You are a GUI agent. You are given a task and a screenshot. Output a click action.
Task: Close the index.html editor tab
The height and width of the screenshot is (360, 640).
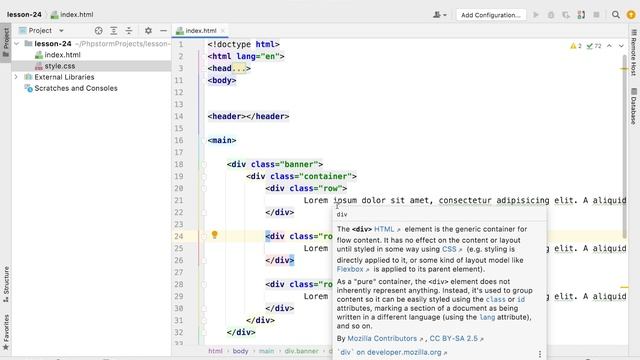pyautogui.click(x=222, y=31)
